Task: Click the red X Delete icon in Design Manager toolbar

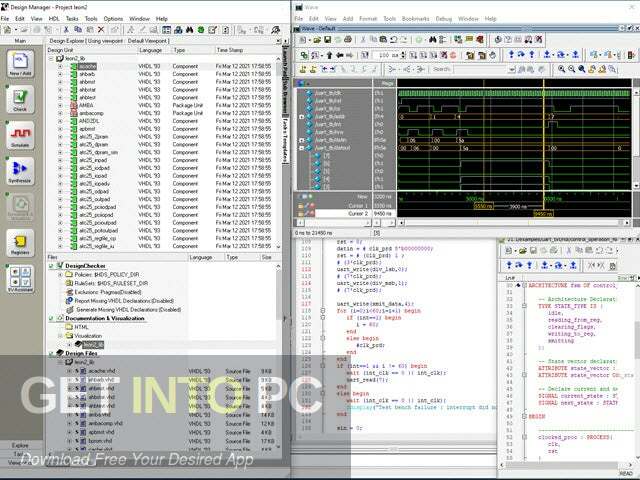Action: point(101,30)
